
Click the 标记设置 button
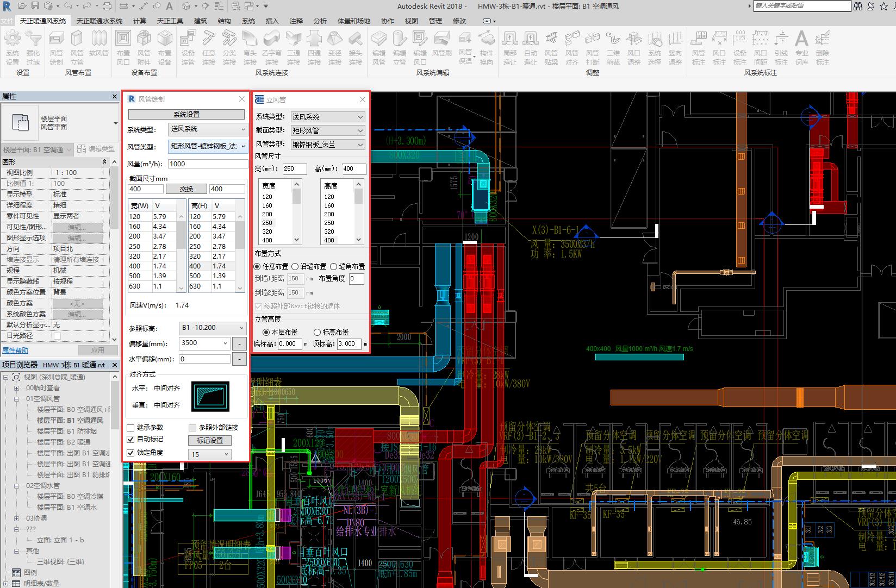tap(210, 440)
